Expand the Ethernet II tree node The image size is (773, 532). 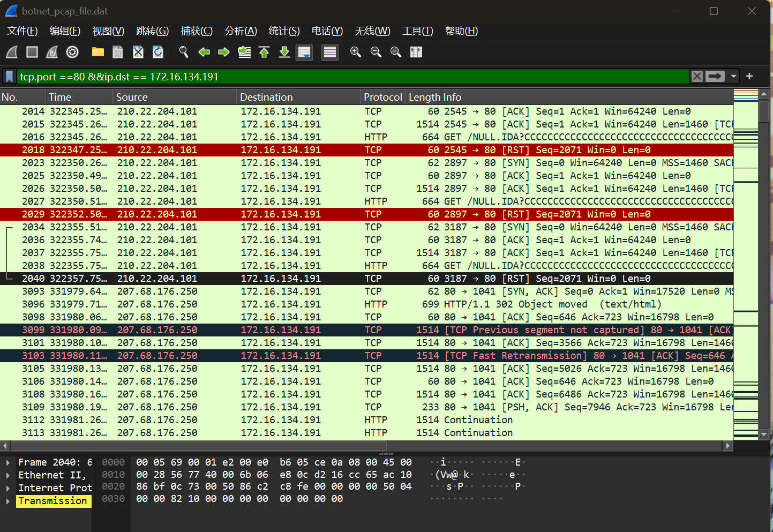tap(8, 475)
